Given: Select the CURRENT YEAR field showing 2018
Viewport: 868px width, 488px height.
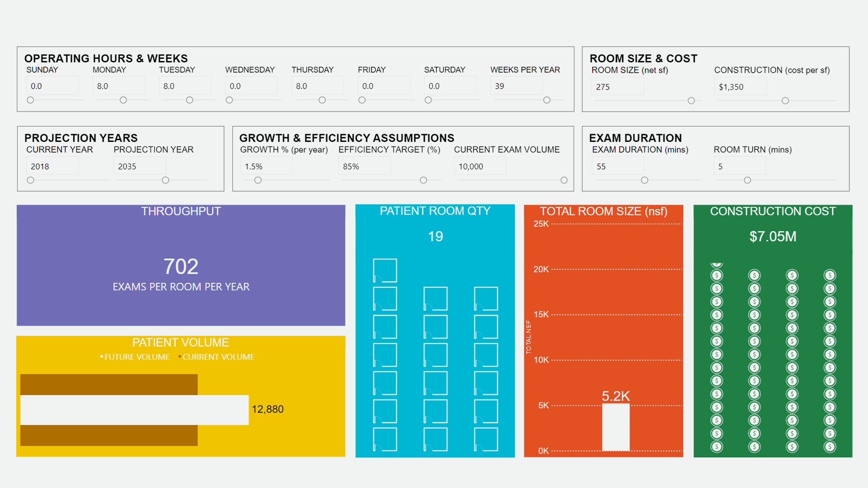Looking at the screenshot, I should (52, 166).
